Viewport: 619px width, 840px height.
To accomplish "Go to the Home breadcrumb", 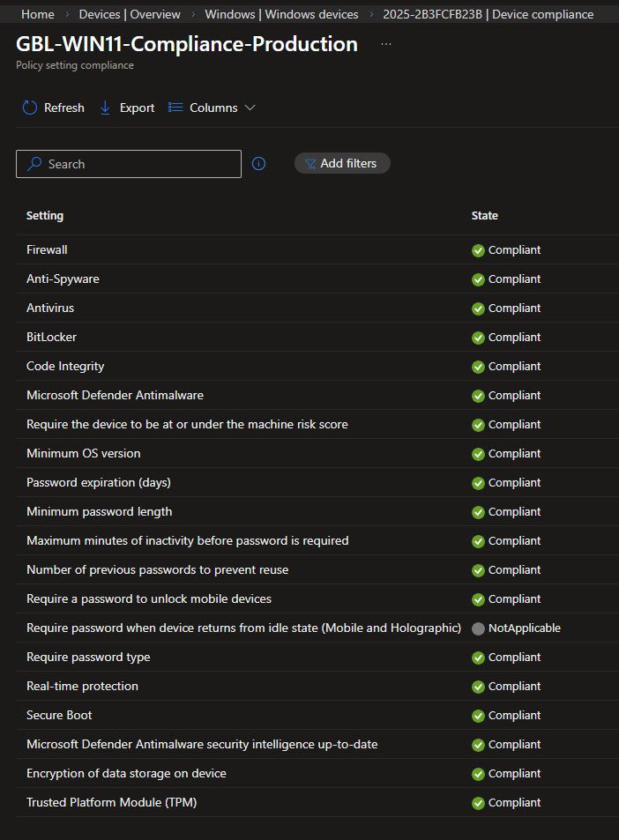I will (37, 14).
